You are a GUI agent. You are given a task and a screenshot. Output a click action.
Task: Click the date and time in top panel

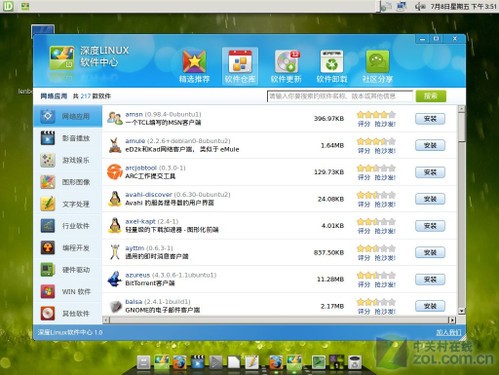463,6
